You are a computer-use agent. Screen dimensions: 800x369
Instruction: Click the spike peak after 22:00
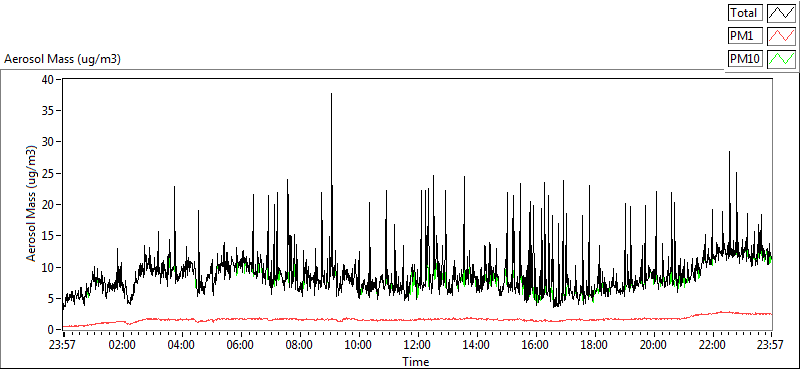click(730, 152)
